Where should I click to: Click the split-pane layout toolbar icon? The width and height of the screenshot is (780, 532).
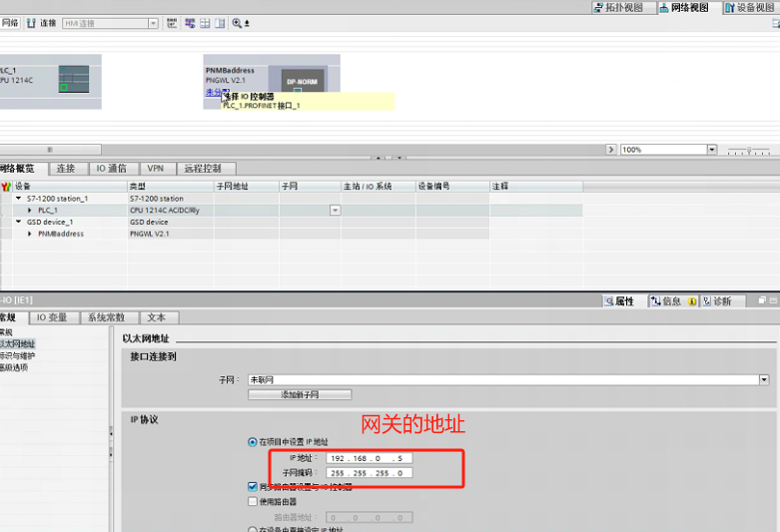220,23
